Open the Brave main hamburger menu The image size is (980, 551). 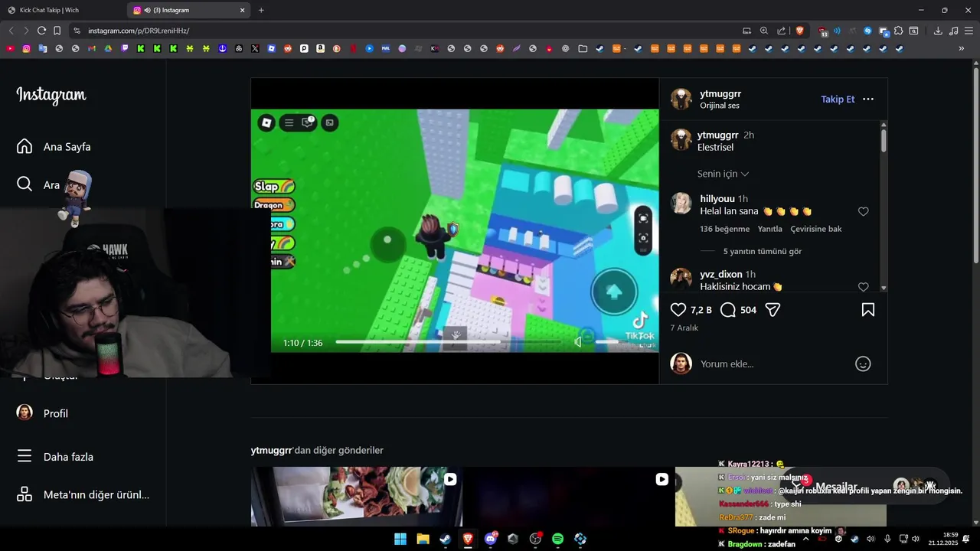(x=969, y=31)
